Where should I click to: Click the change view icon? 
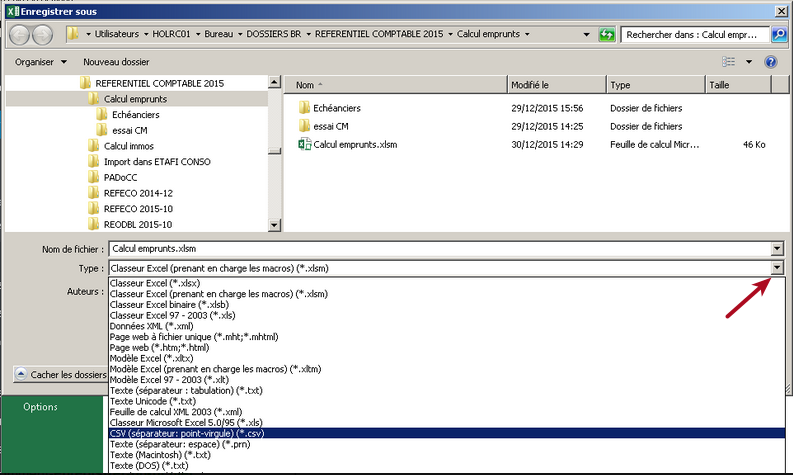coord(729,62)
